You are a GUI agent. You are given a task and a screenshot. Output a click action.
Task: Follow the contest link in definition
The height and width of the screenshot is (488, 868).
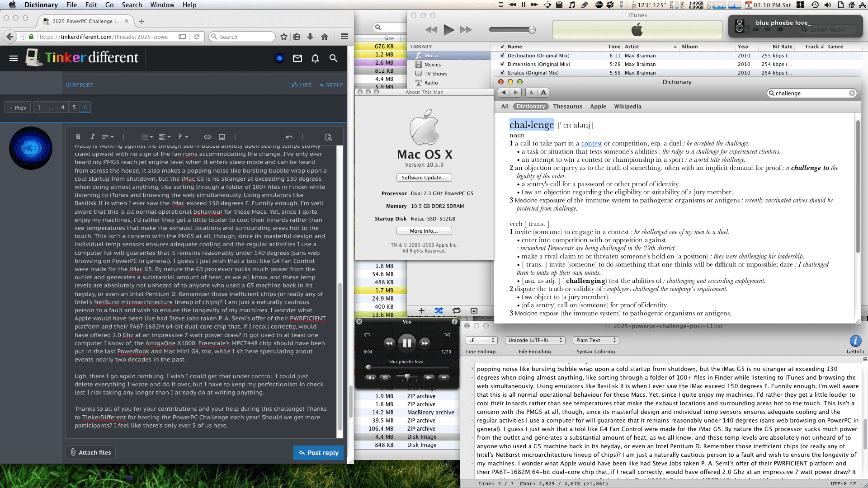[x=591, y=143]
